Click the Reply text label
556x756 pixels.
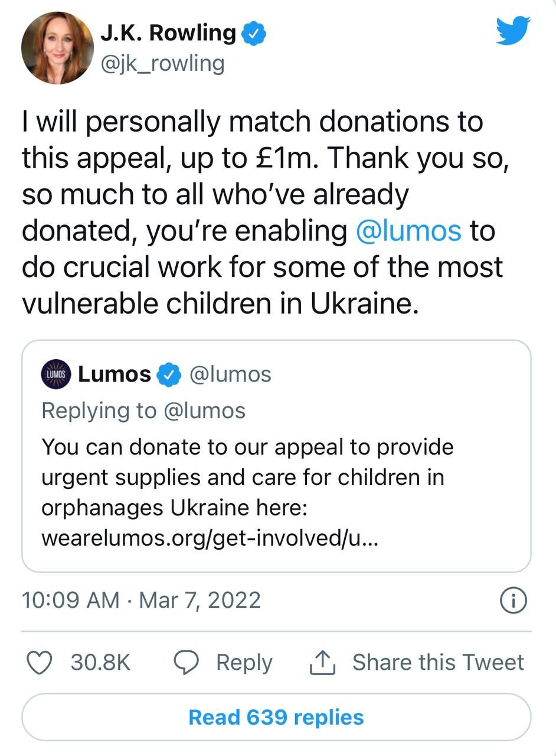click(x=244, y=663)
